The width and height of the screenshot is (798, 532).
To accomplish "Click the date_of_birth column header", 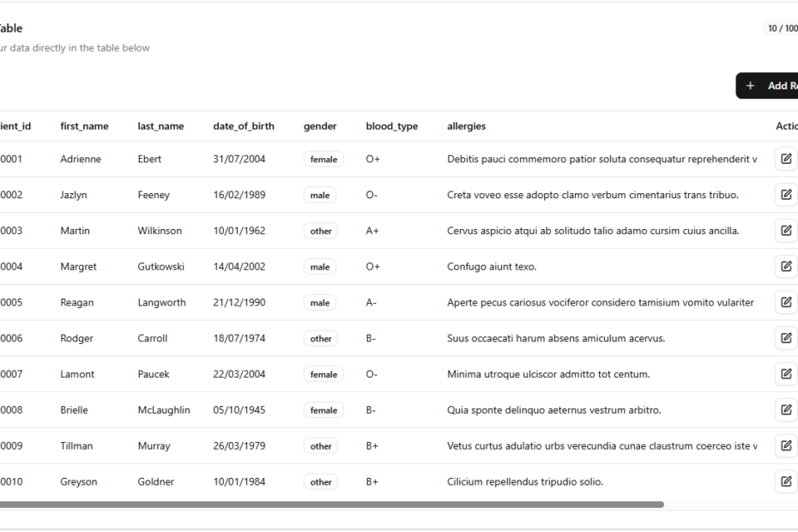I will (244, 126).
